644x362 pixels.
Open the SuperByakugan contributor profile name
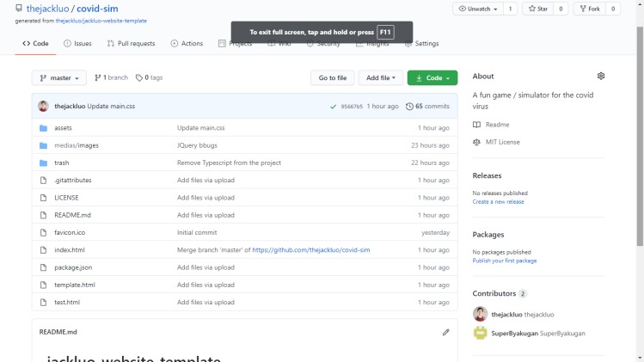[515, 334]
